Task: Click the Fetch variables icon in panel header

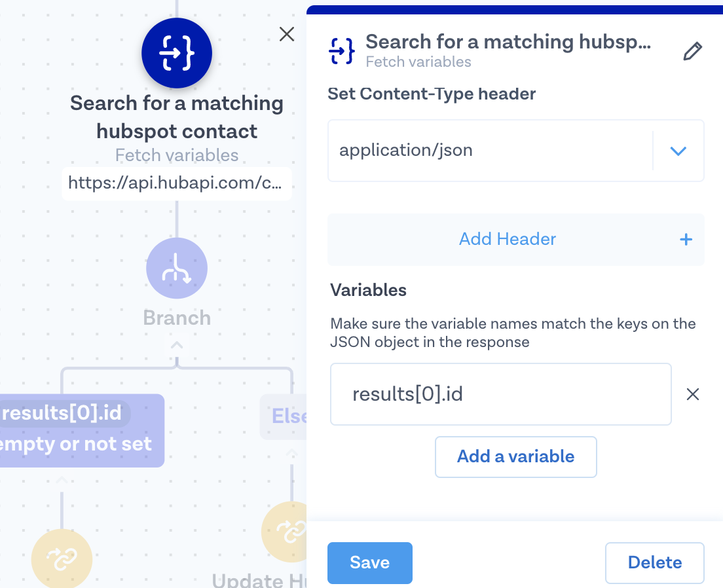Action: coord(342,51)
